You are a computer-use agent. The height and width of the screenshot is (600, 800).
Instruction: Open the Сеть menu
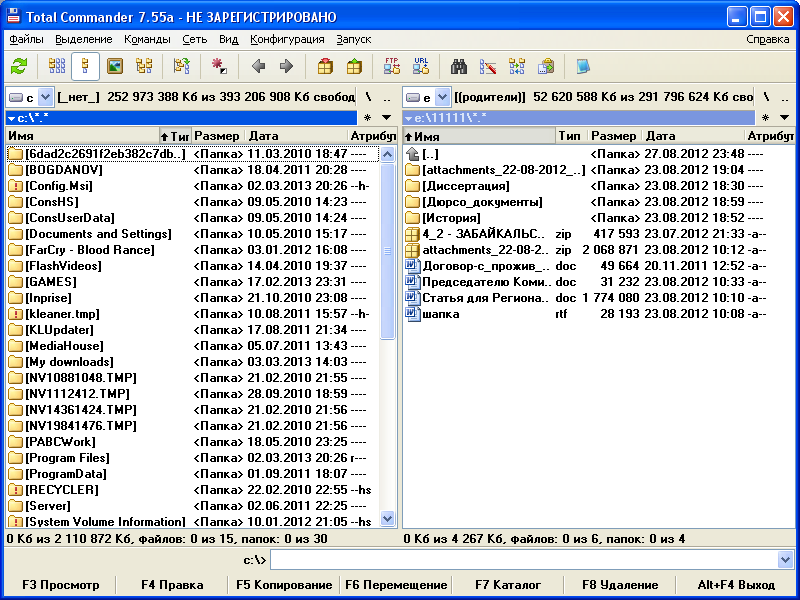[195, 39]
